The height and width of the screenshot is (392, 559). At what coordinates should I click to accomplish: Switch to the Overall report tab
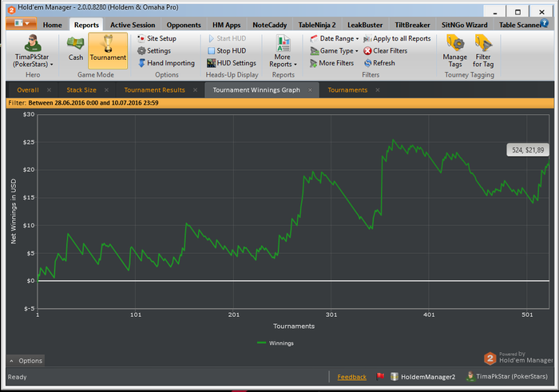tap(28, 90)
